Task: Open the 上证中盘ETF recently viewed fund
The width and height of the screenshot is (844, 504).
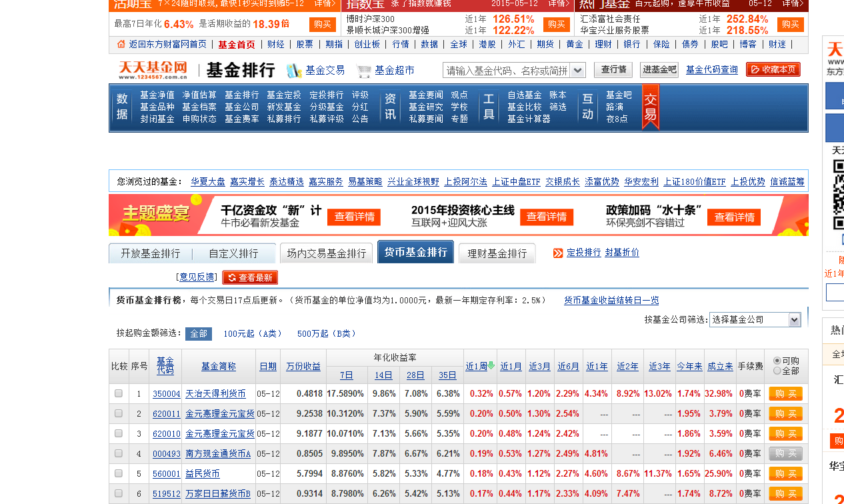Action: pos(516,181)
